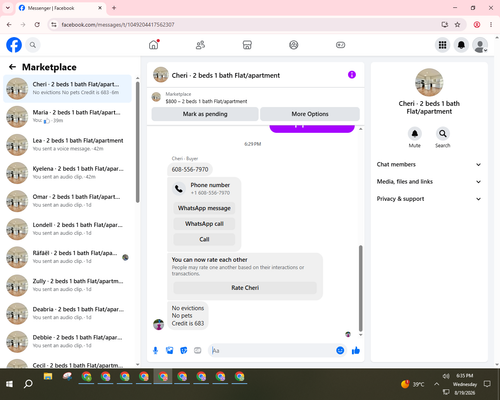Viewport: 500px width, 400px height.
Task: Expand the Chat members section
Action: tap(429, 164)
